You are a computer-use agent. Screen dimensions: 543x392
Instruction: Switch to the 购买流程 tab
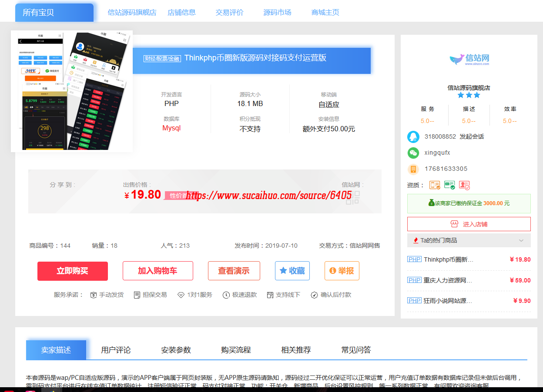coord(236,350)
